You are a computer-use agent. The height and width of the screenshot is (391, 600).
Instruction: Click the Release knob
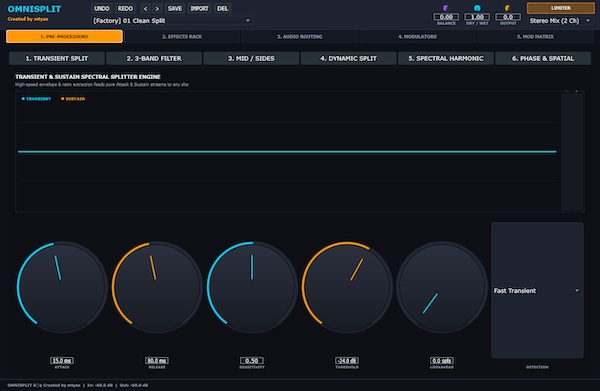tap(157, 287)
